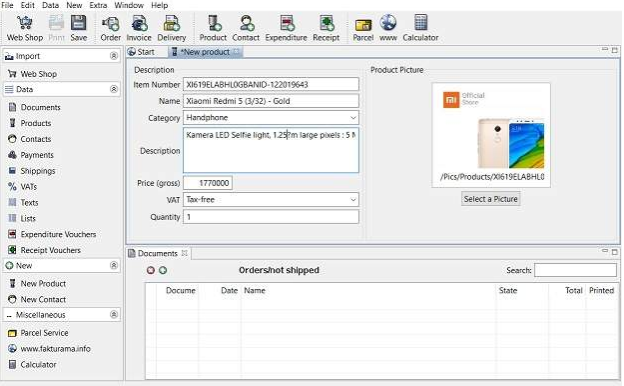Open the Data menu
This screenshot has width=624, height=386.
[x=51, y=5]
